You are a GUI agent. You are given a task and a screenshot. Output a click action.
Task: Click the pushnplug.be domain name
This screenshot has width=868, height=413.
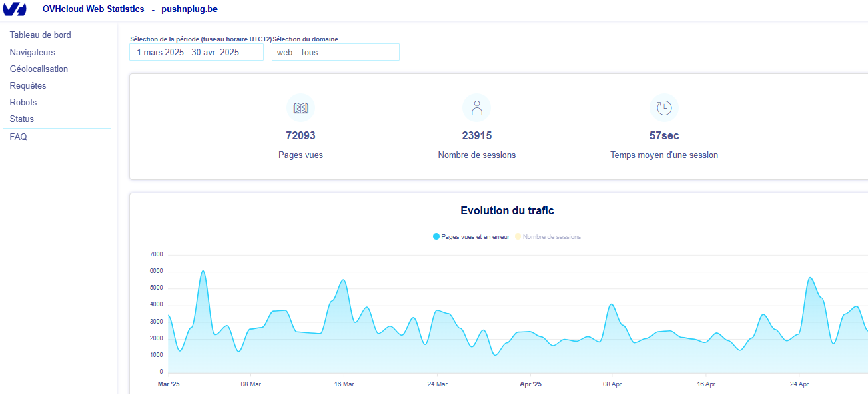(189, 9)
